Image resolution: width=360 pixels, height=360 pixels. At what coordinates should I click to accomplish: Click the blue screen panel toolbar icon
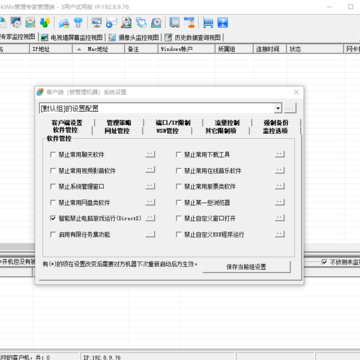pos(175,23)
